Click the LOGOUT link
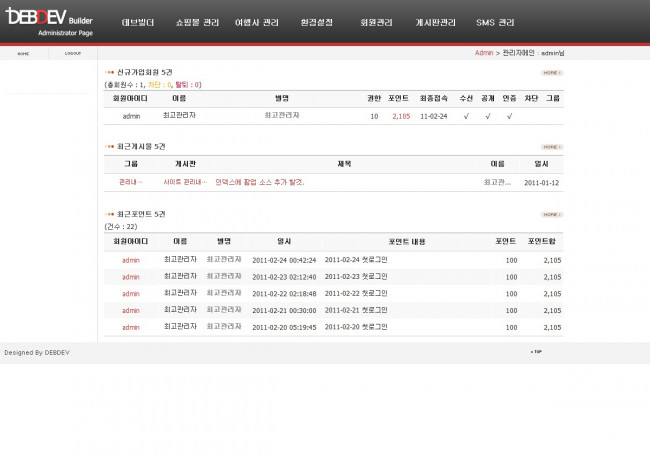Viewport: 650px width, 456px height. pyautogui.click(x=73, y=53)
